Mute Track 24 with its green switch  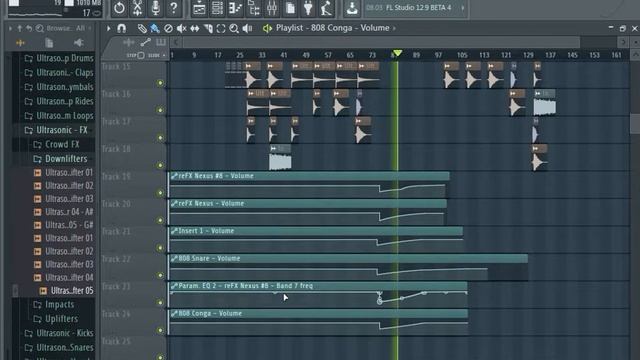(160, 330)
